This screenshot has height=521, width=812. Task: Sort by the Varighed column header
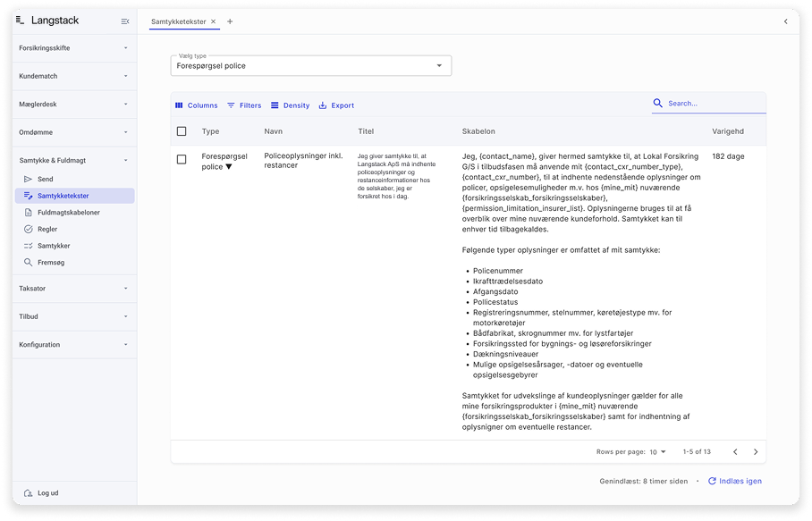tap(728, 131)
